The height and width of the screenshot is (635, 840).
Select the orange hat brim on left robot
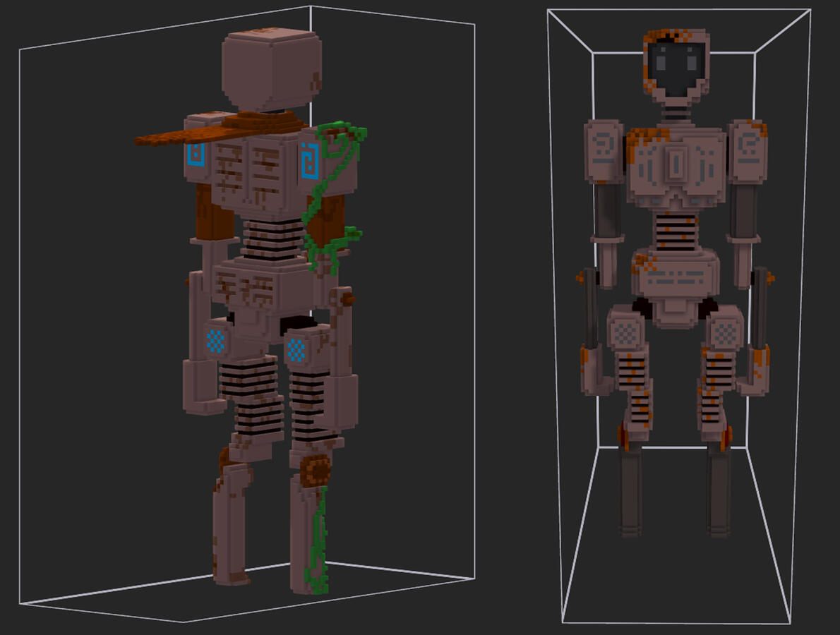176,135
